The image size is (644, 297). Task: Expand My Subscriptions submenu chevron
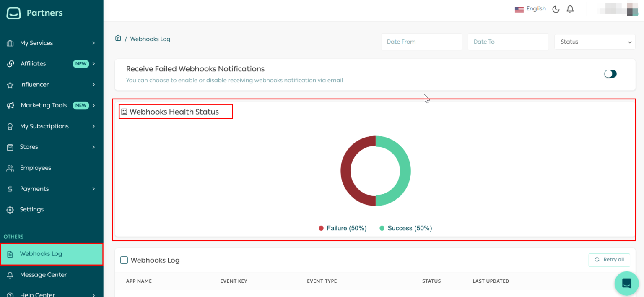pos(93,126)
